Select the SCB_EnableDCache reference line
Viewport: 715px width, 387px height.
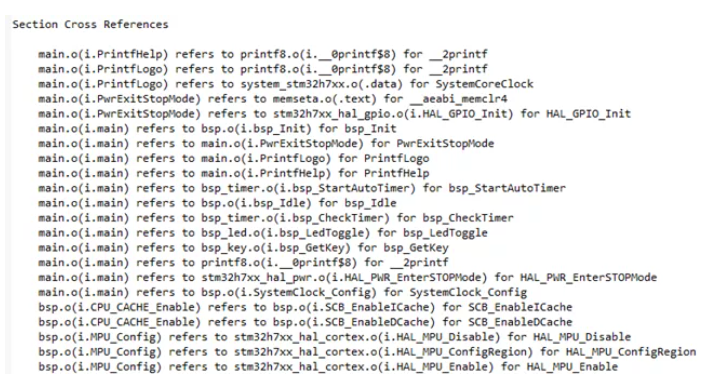(305, 322)
